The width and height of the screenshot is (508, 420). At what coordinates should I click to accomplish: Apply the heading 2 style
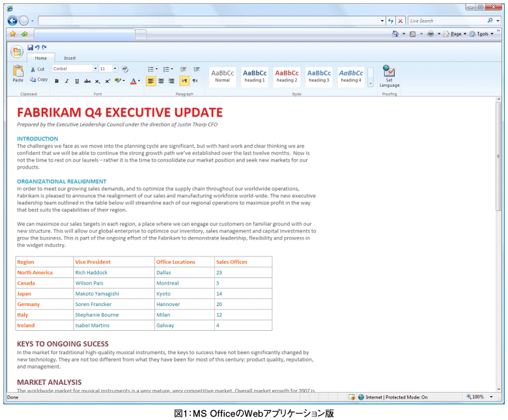(x=287, y=77)
